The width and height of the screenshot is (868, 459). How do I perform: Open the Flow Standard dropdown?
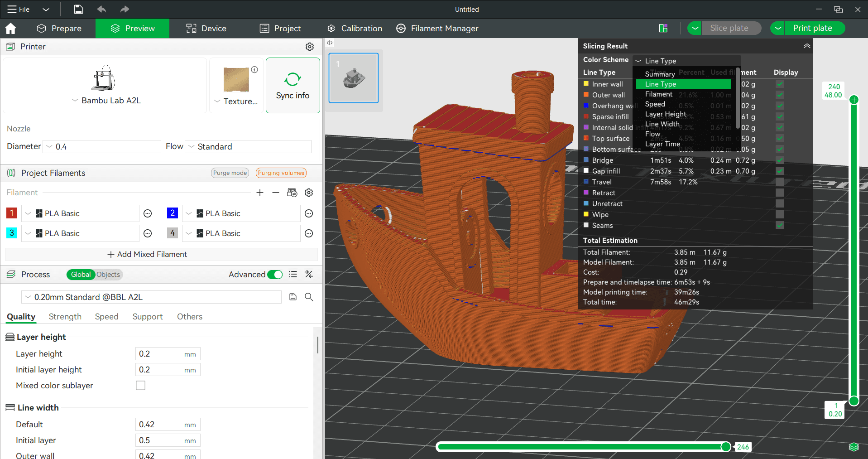coord(248,147)
